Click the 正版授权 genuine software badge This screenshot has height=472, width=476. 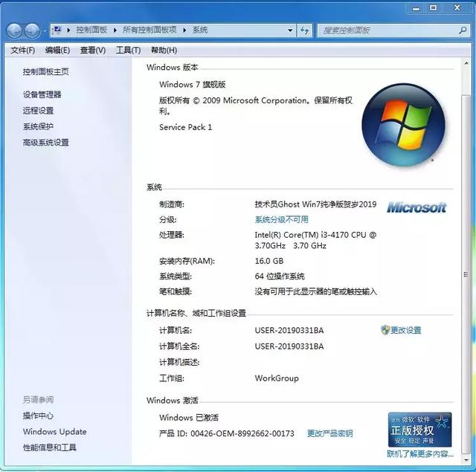point(419,430)
